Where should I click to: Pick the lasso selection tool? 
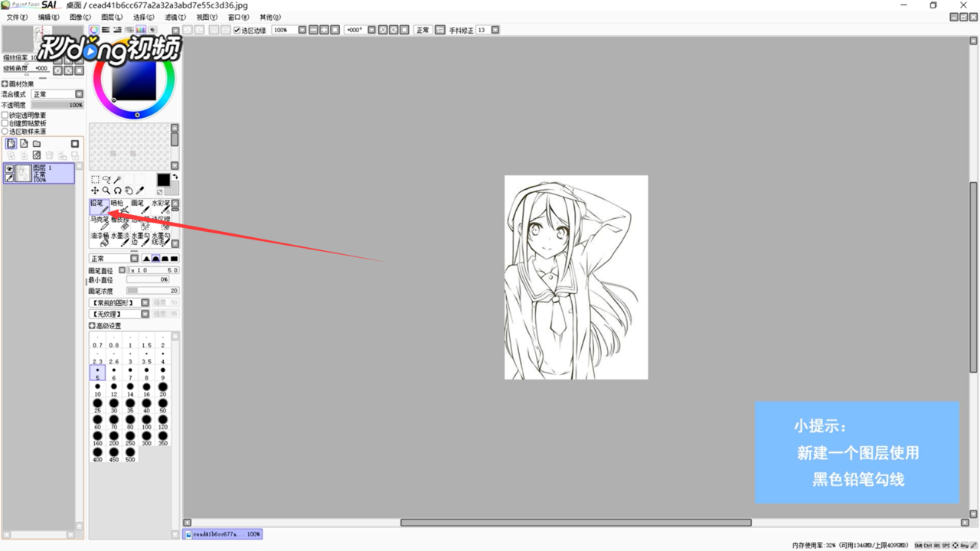pyautogui.click(x=106, y=179)
